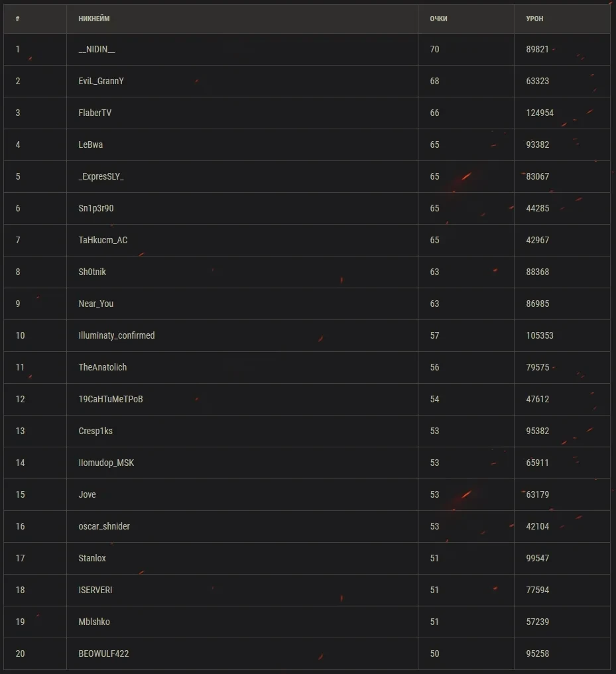Open BEOWULF422 player row

[x=103, y=654]
